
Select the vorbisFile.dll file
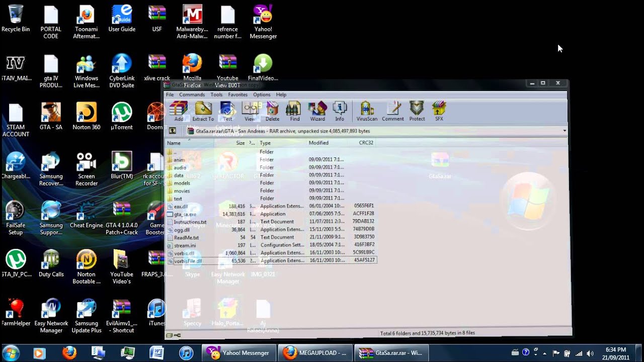[x=271, y=260]
